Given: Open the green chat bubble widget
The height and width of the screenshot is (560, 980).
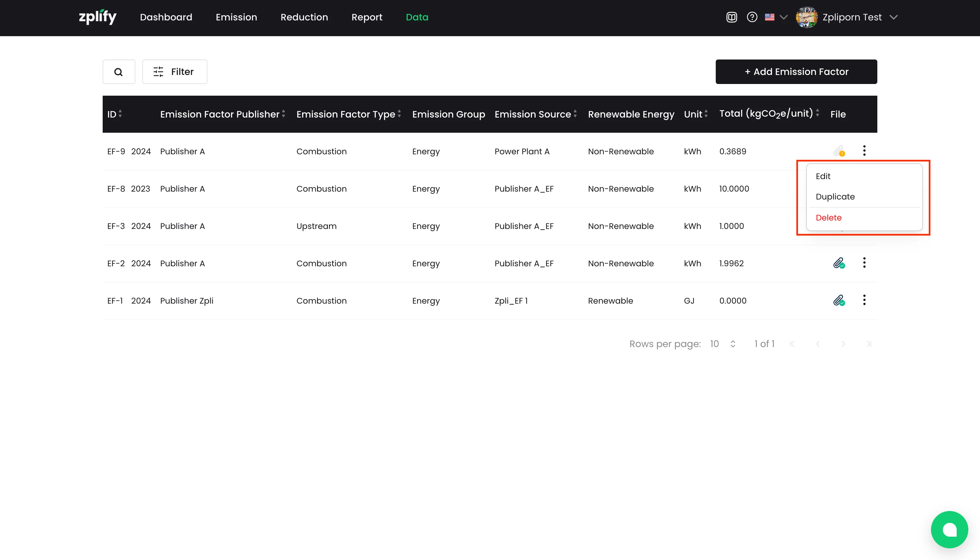Looking at the screenshot, I should coord(949,529).
